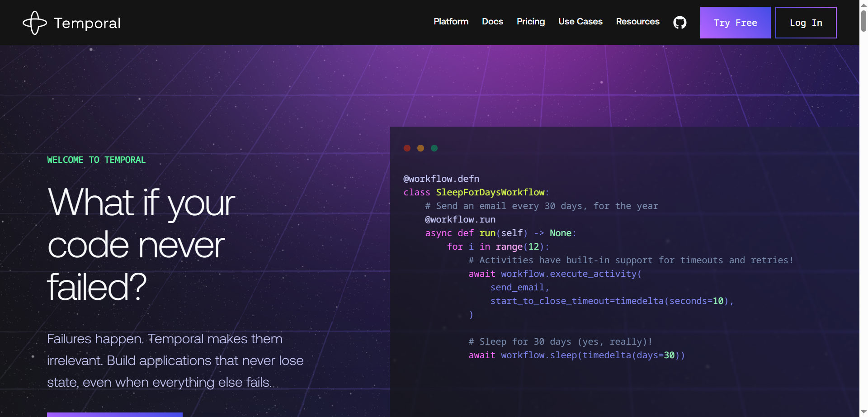The width and height of the screenshot is (868, 417).
Task: Click the page scrollbar thumb
Action: click(x=863, y=20)
